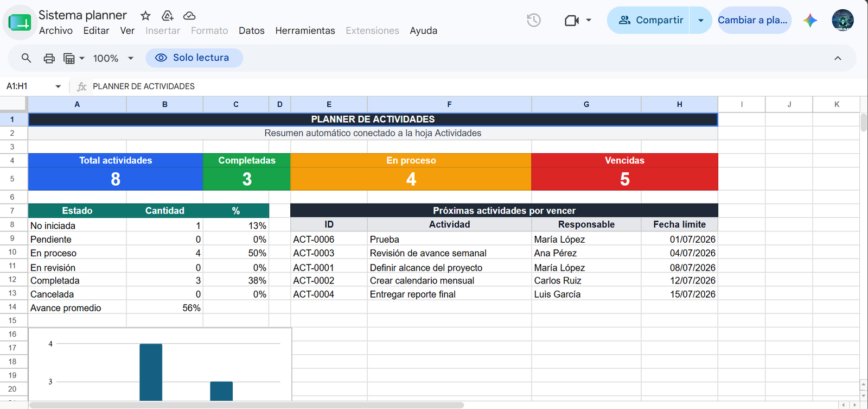Open version history clock icon

click(x=534, y=21)
